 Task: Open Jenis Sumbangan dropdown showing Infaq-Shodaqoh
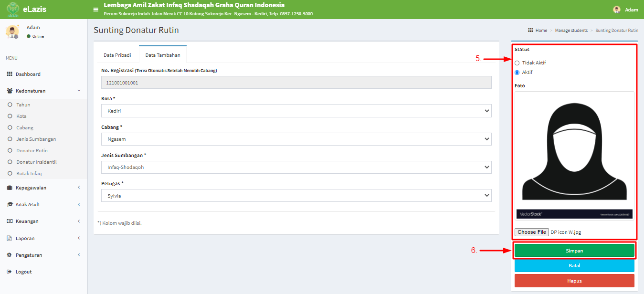296,167
